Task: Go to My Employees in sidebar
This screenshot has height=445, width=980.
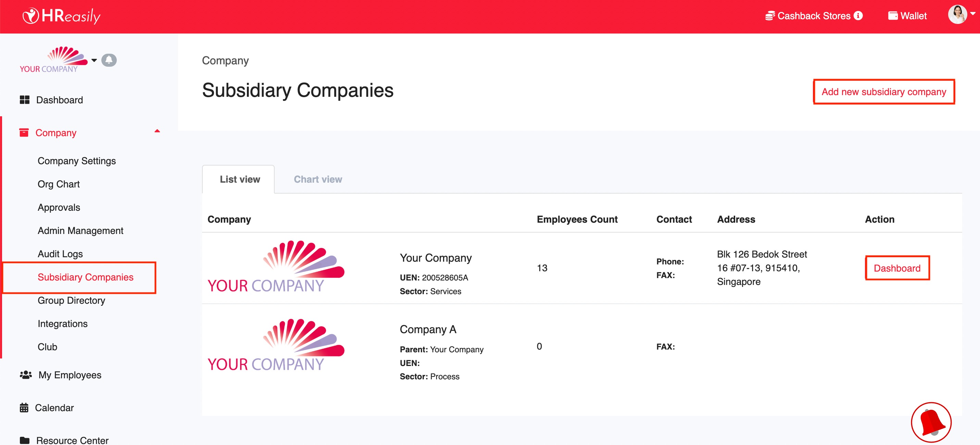Action: click(x=70, y=375)
